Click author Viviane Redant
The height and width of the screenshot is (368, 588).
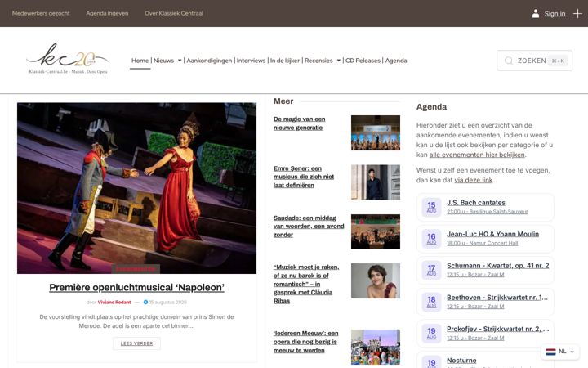(x=114, y=302)
